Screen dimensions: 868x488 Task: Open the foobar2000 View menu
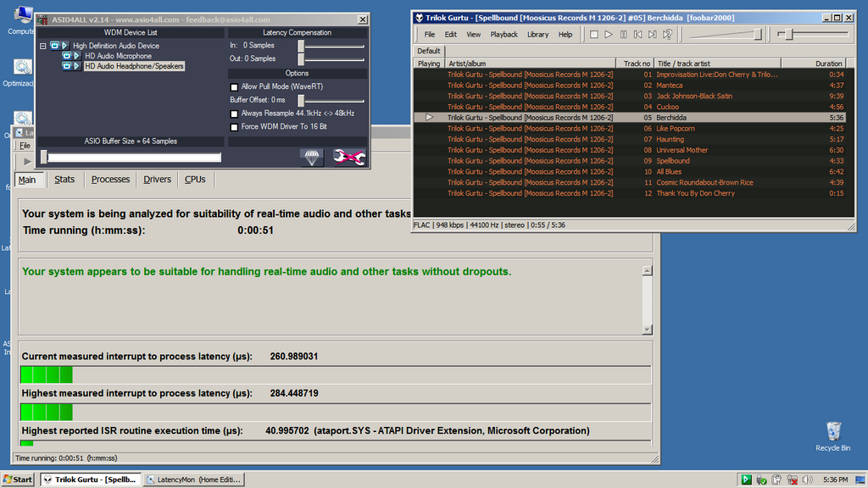coord(473,34)
